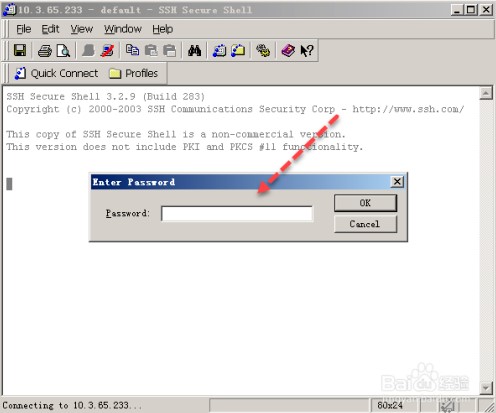Click the Find binoculars icon
The height and width of the screenshot is (413, 496).
tap(194, 51)
